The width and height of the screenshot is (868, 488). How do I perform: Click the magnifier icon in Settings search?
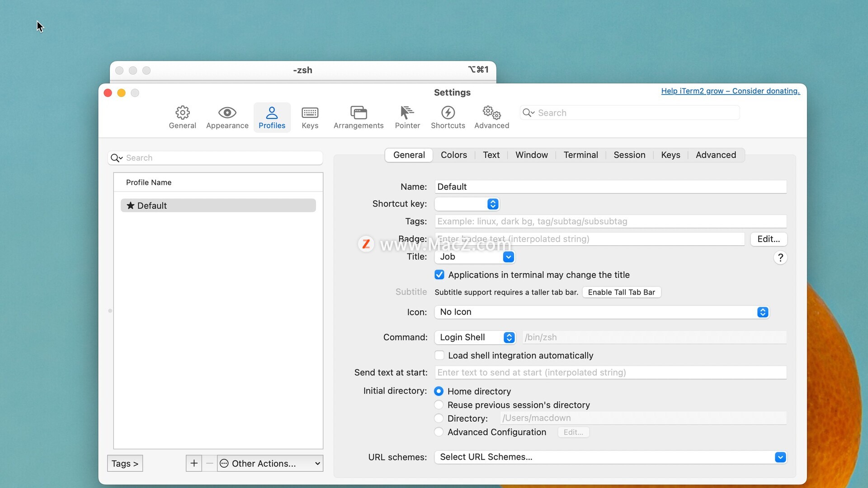(x=528, y=113)
